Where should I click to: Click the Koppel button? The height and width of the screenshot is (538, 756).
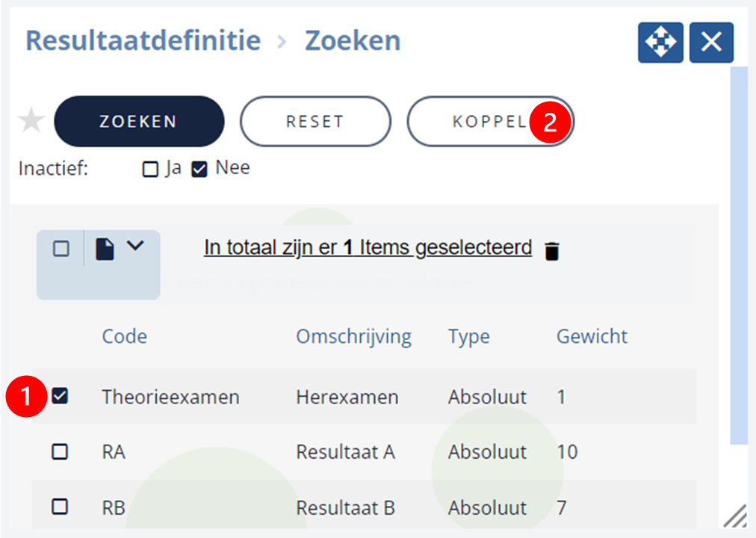click(x=490, y=121)
